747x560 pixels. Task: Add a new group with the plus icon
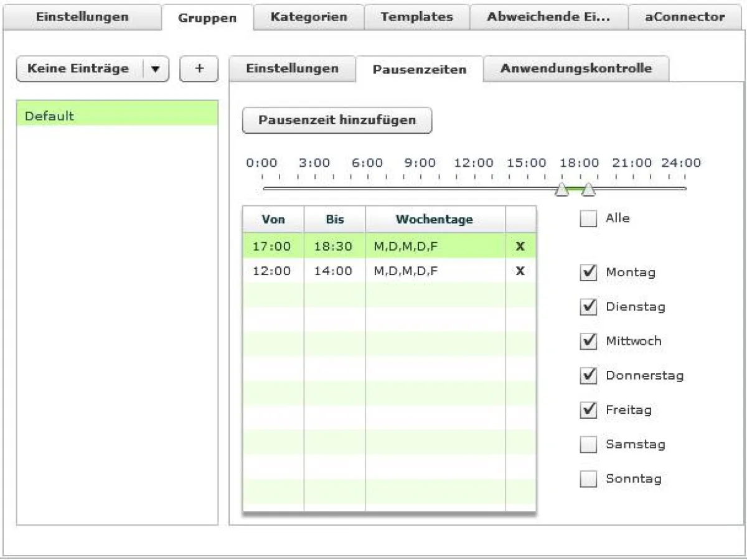click(199, 69)
